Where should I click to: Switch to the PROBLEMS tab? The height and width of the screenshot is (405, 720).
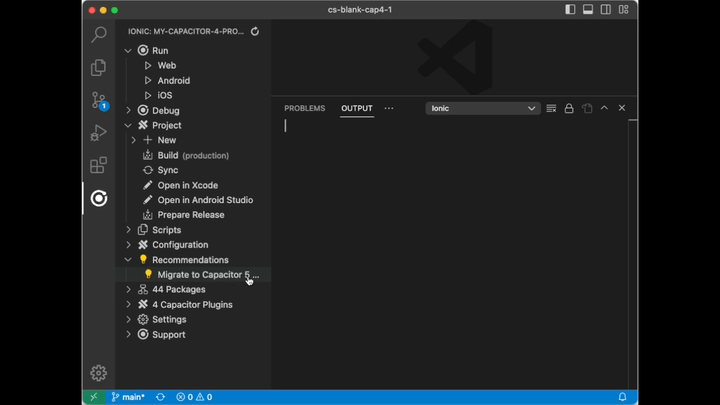coord(304,108)
